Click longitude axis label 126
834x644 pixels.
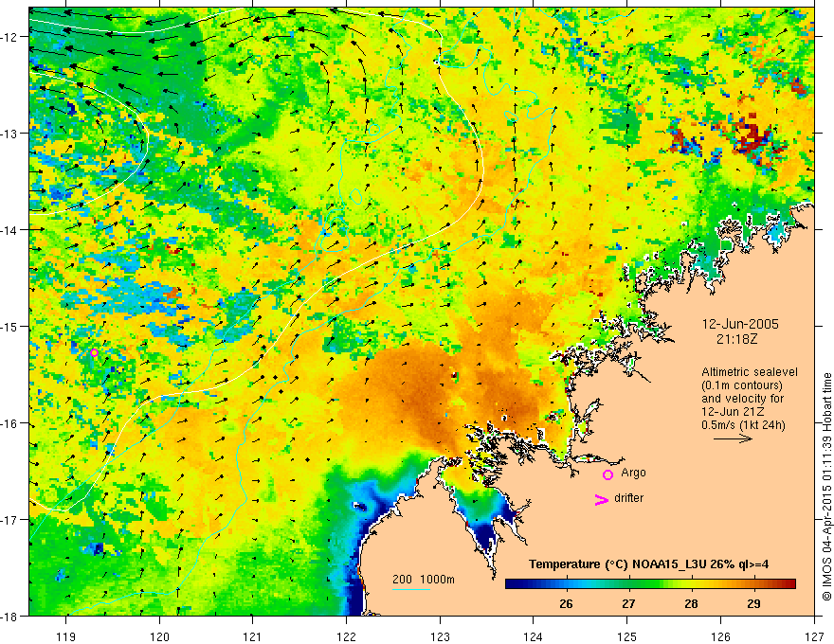click(720, 636)
